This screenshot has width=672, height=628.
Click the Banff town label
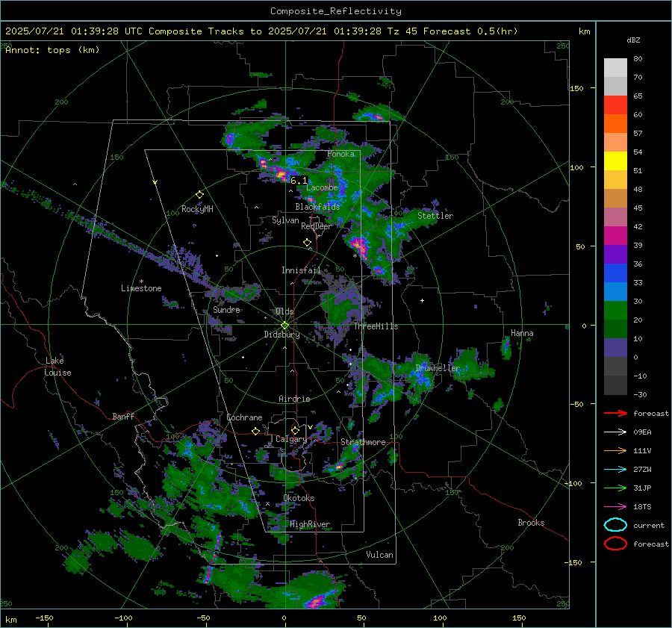pyautogui.click(x=123, y=416)
